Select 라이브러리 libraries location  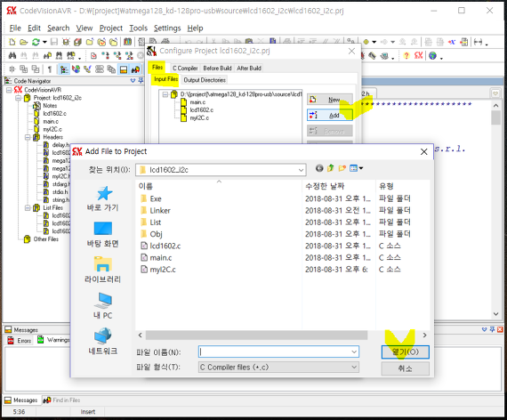[x=103, y=270]
